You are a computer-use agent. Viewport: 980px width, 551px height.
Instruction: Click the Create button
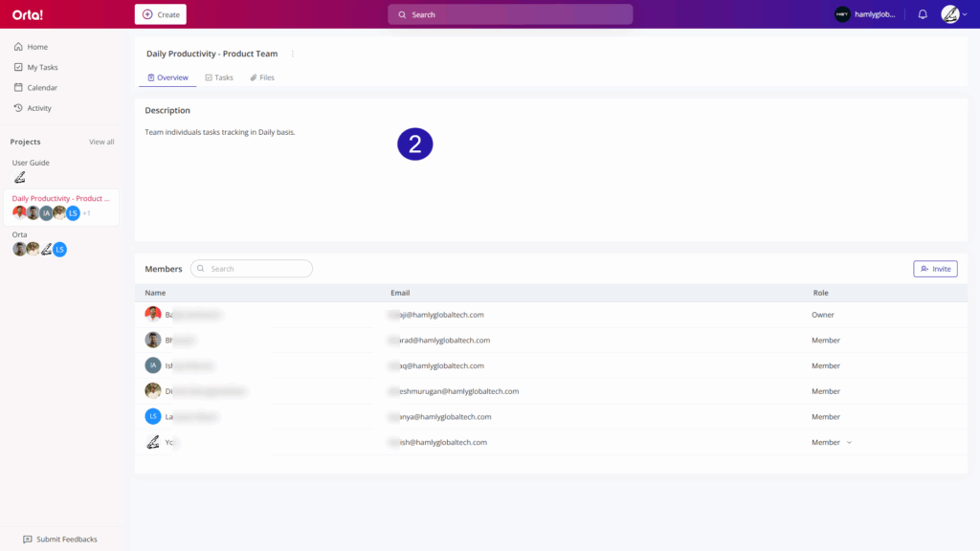tap(161, 14)
